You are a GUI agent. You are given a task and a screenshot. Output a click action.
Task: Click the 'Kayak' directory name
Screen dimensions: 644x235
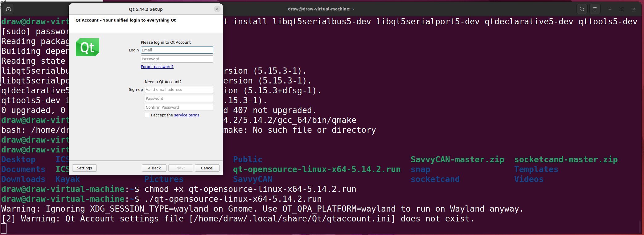[x=68, y=179]
